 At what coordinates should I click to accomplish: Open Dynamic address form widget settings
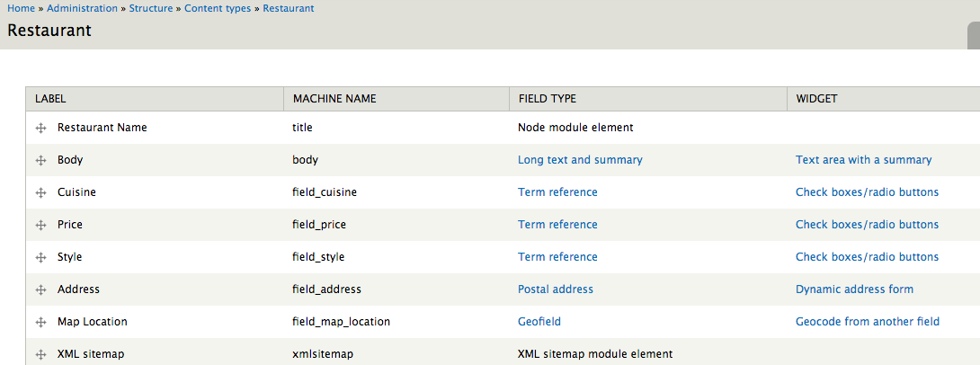pos(854,289)
